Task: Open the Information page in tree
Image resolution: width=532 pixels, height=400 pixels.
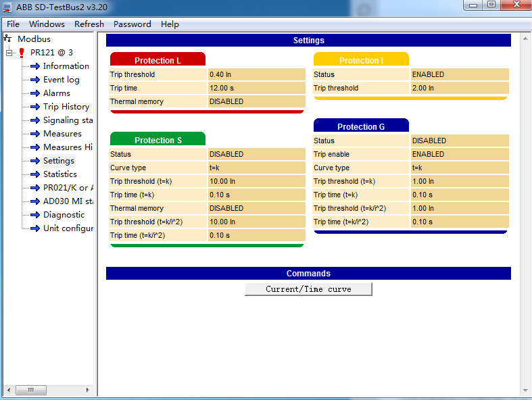Action: (x=66, y=66)
